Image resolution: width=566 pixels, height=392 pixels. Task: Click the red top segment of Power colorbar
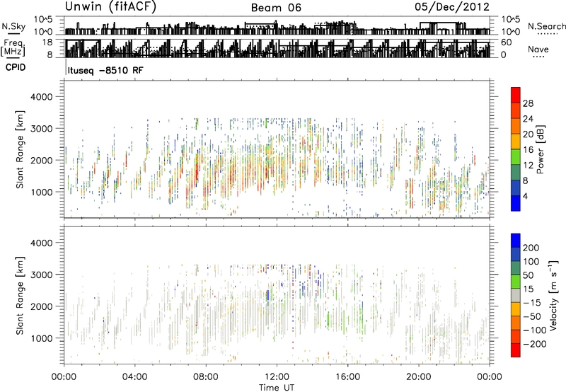(516, 95)
